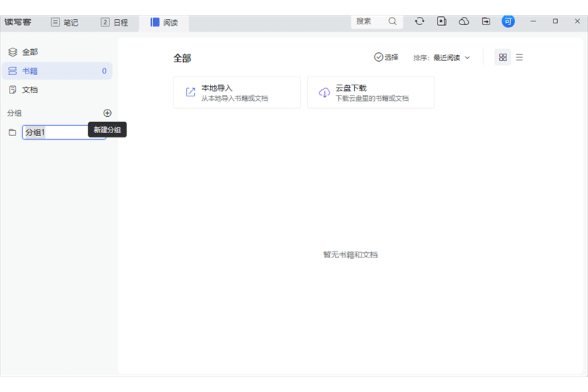Click the folder icon beside 分组1

[12, 132]
